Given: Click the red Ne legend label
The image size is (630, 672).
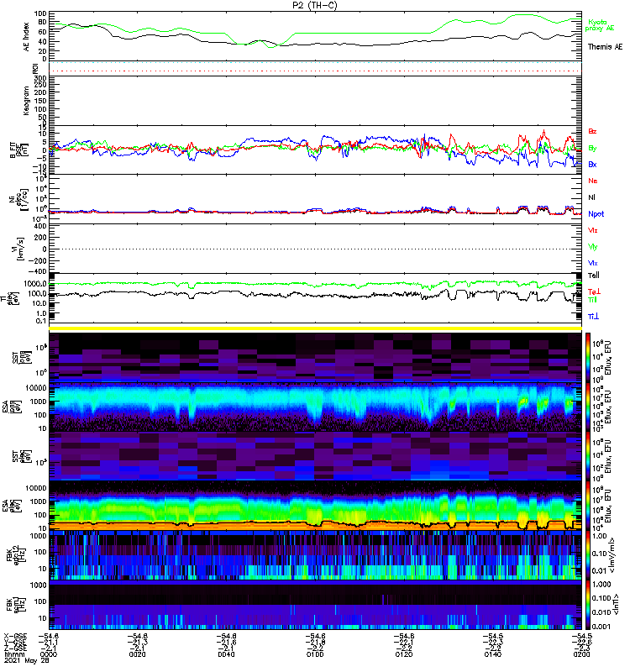Looking at the screenshot, I should (x=593, y=181).
